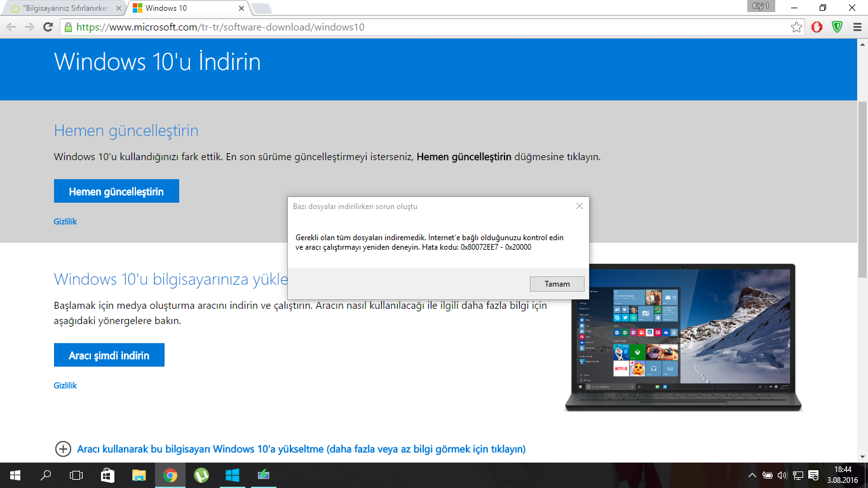The height and width of the screenshot is (488, 868).
Task: Click the blue Windows logo app on taskbar
Action: (x=232, y=475)
